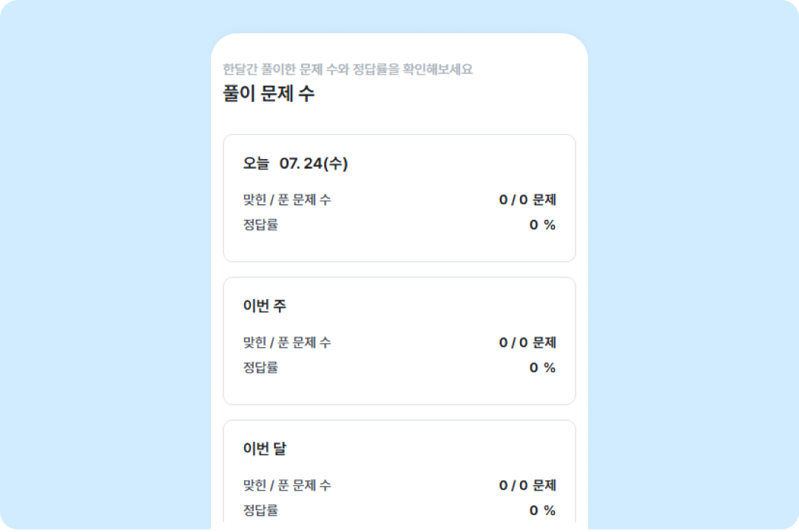Select the '0 / 0 문제' value for 이번 주
This screenshot has height=532, width=799.
tap(527, 343)
